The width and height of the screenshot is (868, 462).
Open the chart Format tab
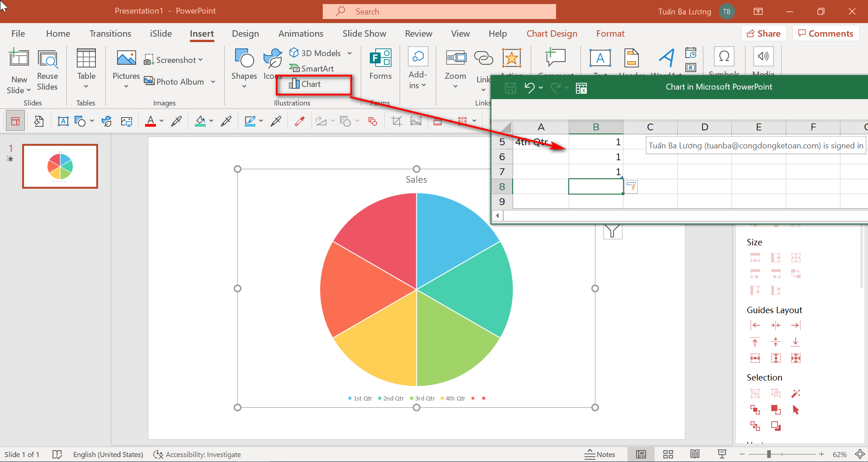610,33
